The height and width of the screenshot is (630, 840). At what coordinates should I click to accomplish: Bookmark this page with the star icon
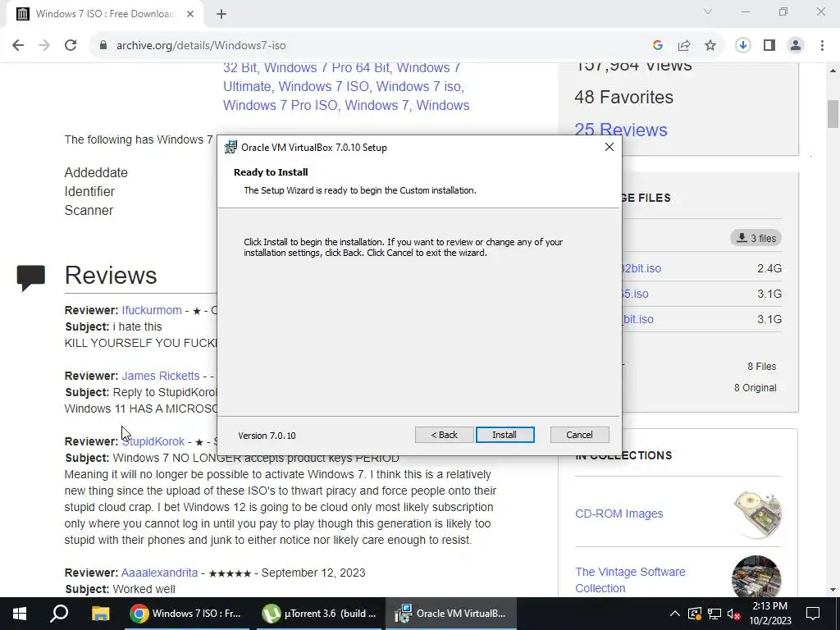coord(710,46)
